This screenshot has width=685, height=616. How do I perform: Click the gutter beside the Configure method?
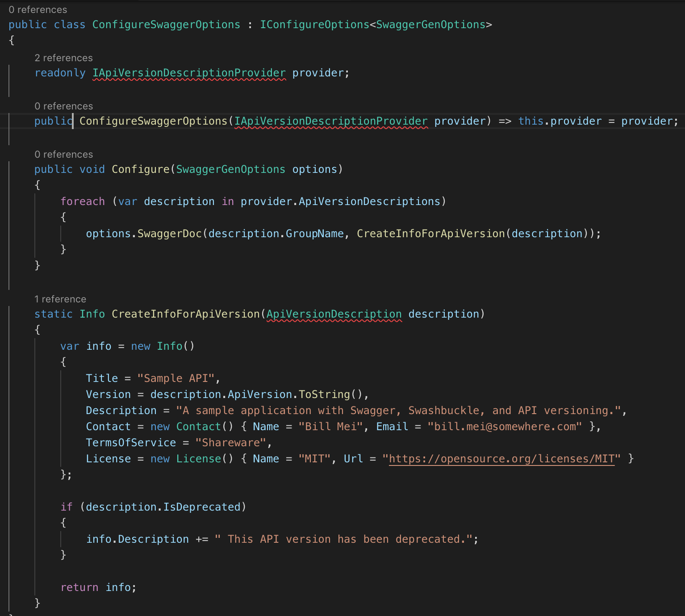[x=9, y=214]
